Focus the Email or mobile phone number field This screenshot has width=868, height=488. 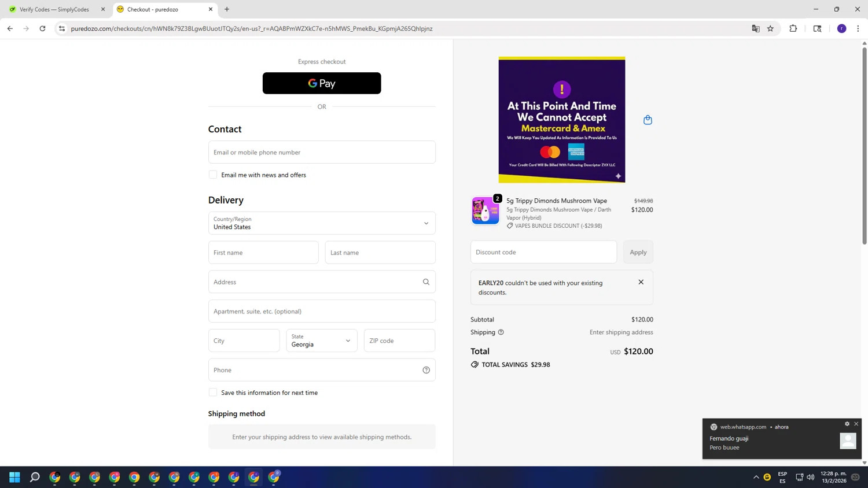[x=322, y=152]
